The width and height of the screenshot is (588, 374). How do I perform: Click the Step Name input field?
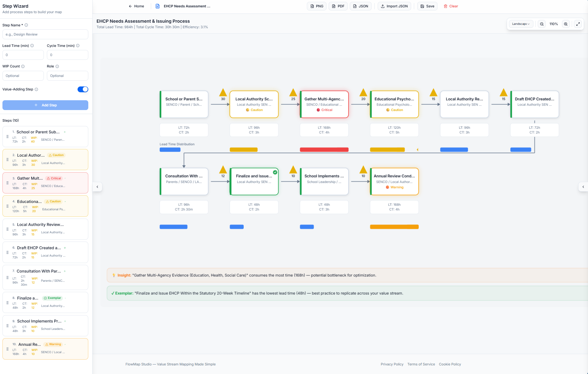click(x=45, y=34)
